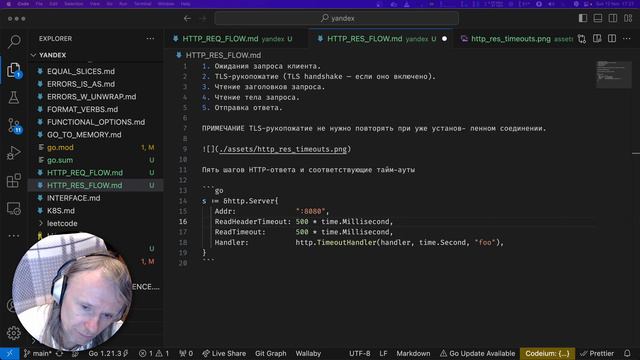The width and height of the screenshot is (640, 360).
Task: Toggle the primary side bar layout icon
Action: [x=583, y=18]
